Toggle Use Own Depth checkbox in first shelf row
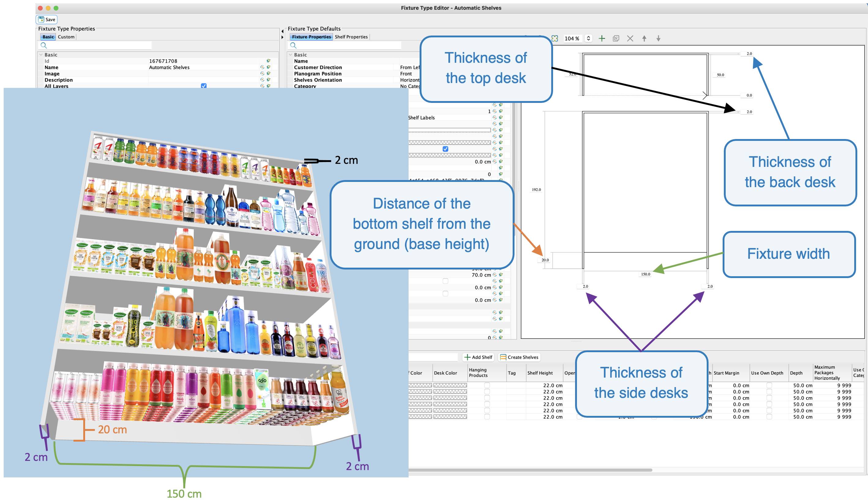 (769, 385)
